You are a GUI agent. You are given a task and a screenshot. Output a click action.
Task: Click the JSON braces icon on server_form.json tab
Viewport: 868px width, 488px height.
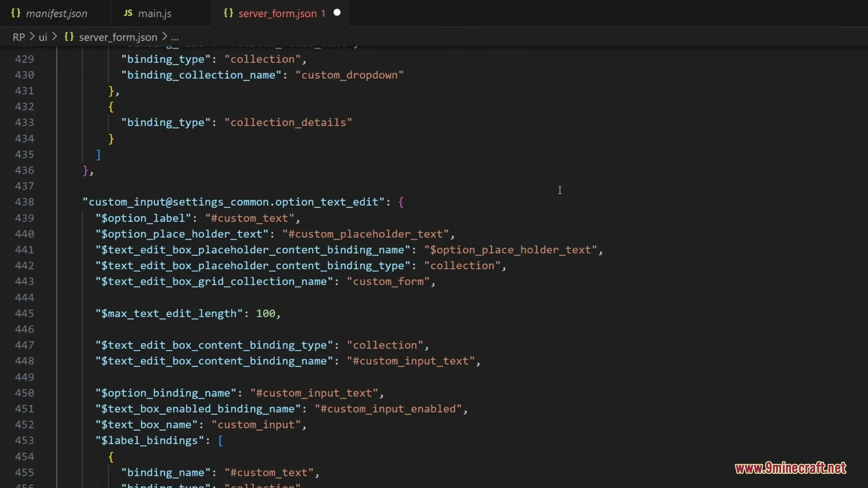point(228,13)
